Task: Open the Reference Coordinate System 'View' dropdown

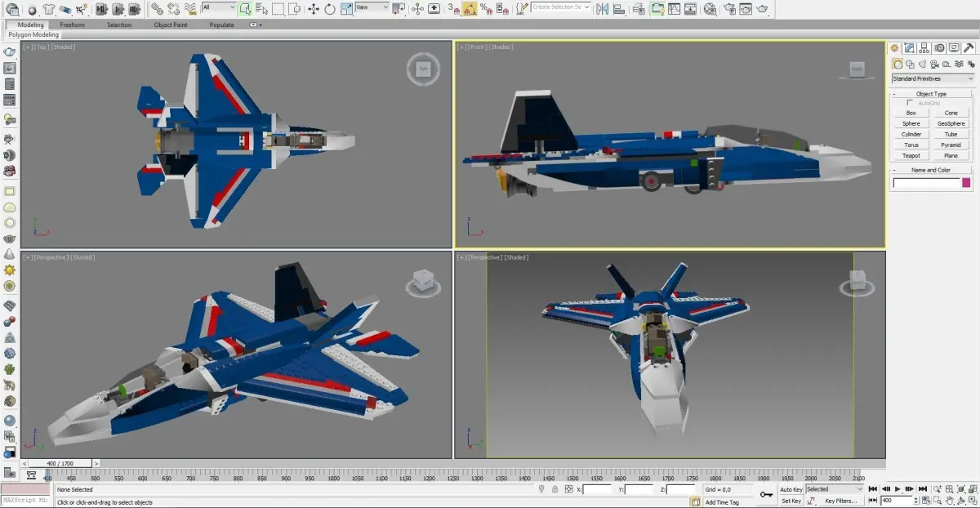Action: [x=372, y=7]
